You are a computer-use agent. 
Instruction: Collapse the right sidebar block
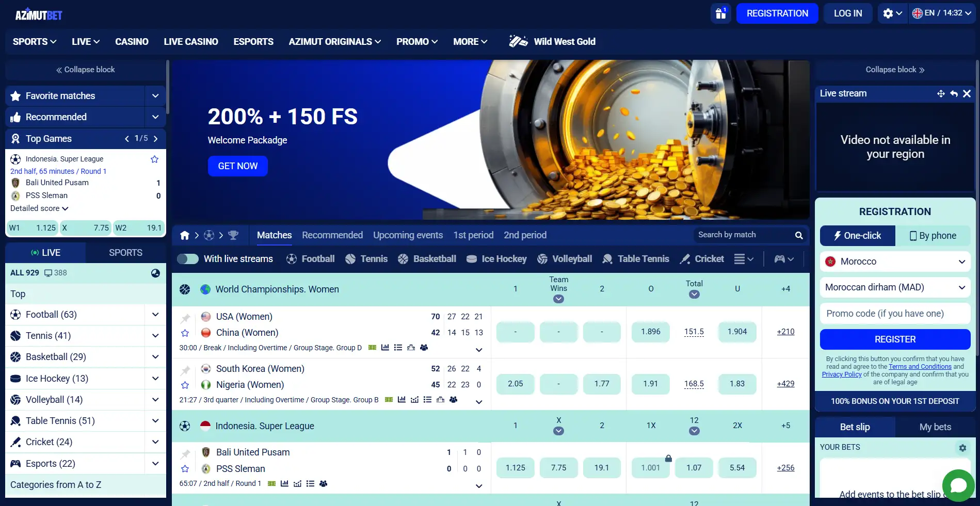(x=895, y=70)
